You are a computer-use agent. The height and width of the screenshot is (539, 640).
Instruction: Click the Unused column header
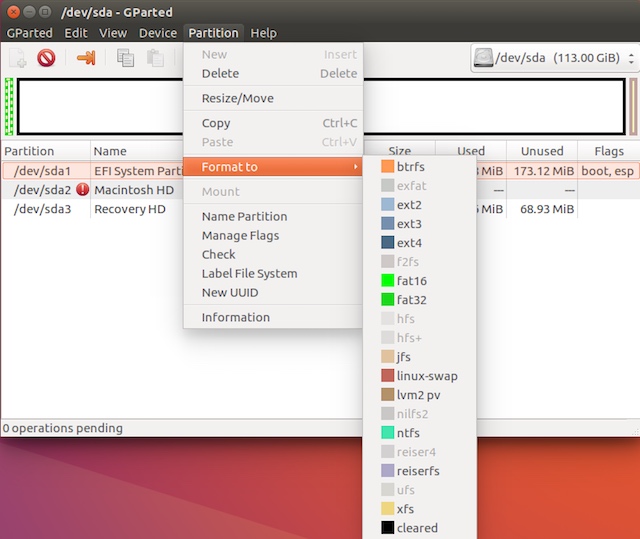542,151
